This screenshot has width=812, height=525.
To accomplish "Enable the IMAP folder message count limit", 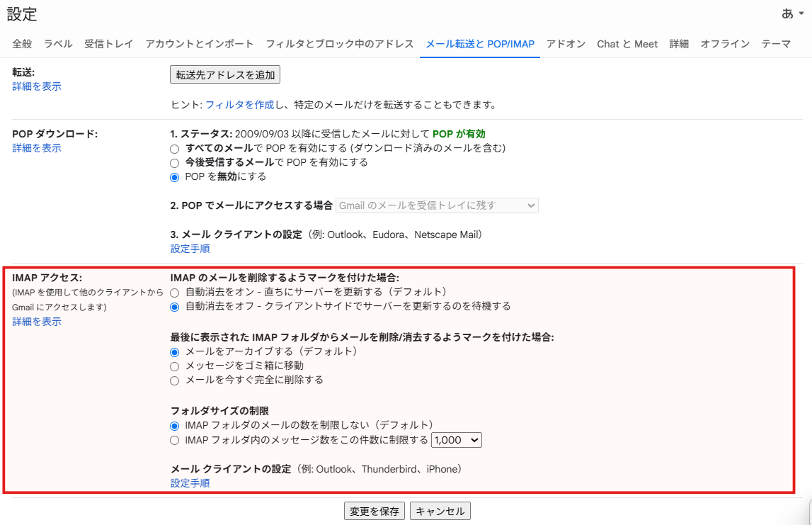I will point(173,440).
